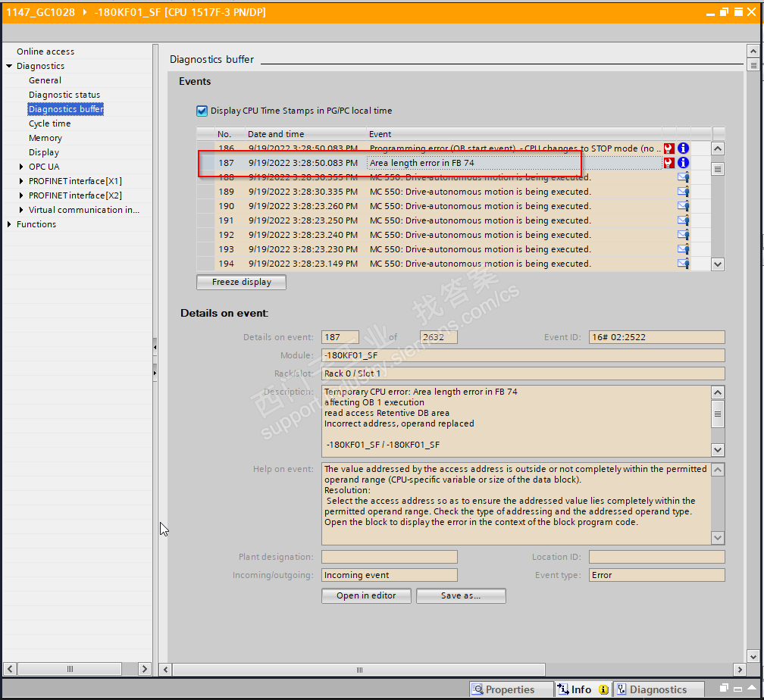The width and height of the screenshot is (764, 700).
Task: Click the Date and time column header
Action: click(306, 134)
